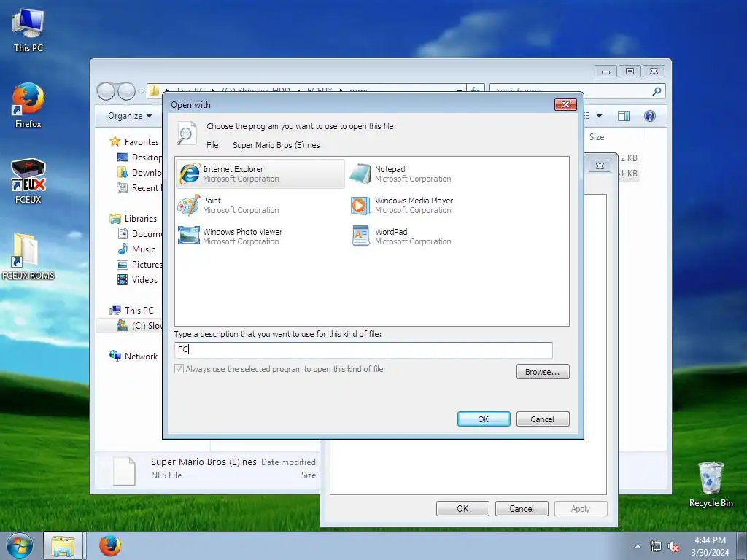Click Firefox icon in taskbar
This screenshot has width=747, height=560.
pyautogui.click(x=110, y=545)
